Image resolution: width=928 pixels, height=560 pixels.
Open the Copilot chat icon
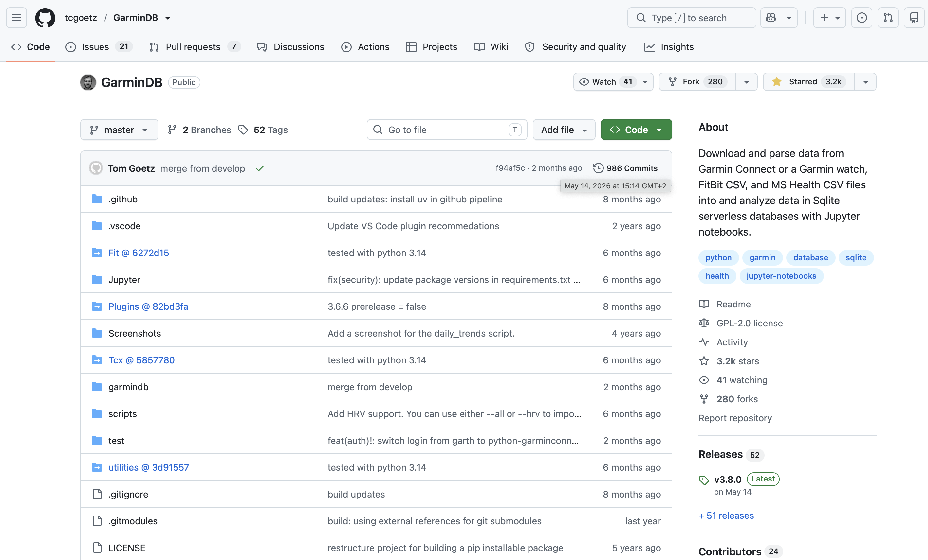point(770,18)
